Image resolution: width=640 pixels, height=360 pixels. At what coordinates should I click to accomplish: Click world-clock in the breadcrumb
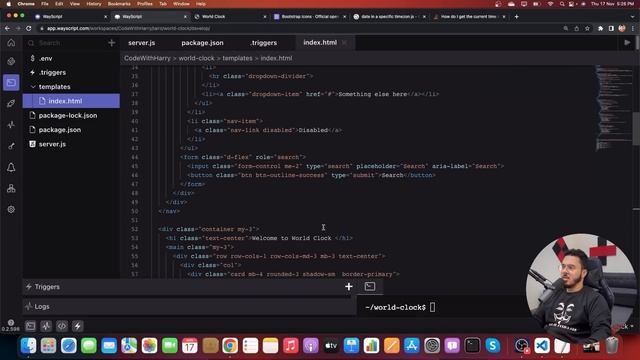click(x=196, y=58)
